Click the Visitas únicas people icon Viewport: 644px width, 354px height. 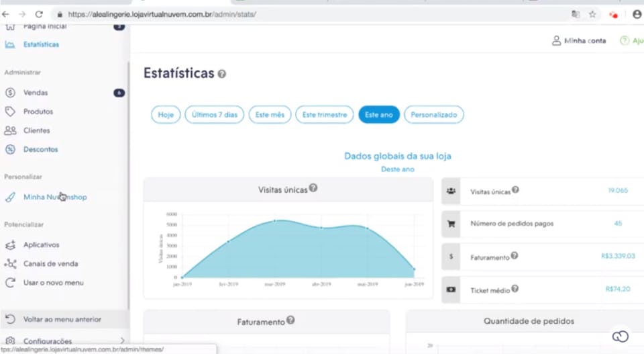coord(451,191)
